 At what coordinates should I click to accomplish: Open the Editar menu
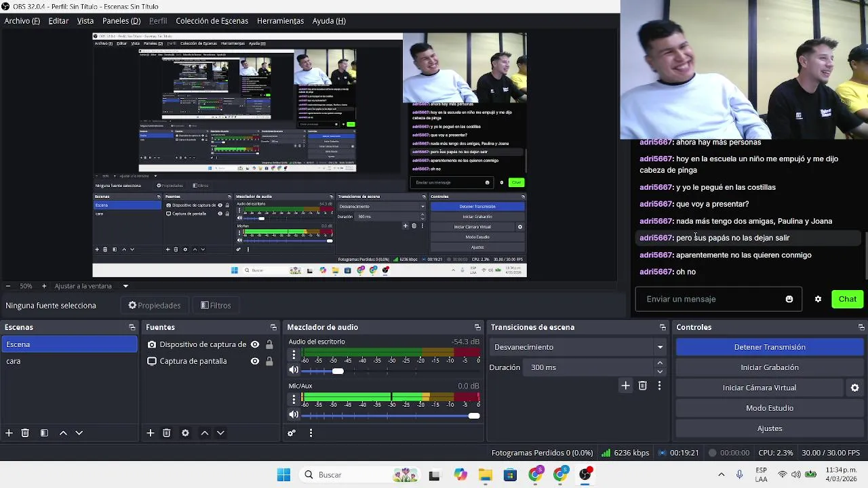point(58,21)
